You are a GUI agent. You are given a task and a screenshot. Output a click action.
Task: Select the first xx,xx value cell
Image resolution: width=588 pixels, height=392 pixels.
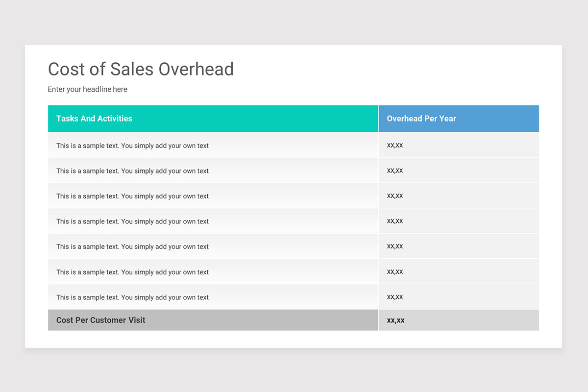(394, 146)
